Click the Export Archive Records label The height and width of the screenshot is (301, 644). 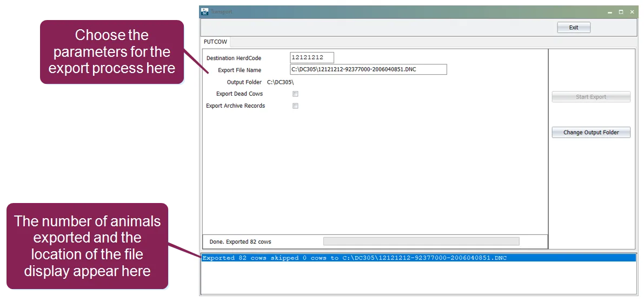point(235,106)
